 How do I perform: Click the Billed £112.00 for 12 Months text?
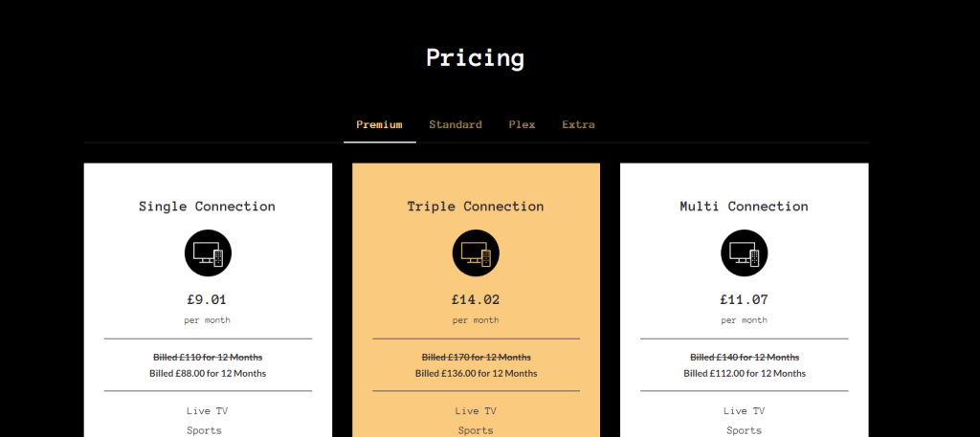point(744,373)
